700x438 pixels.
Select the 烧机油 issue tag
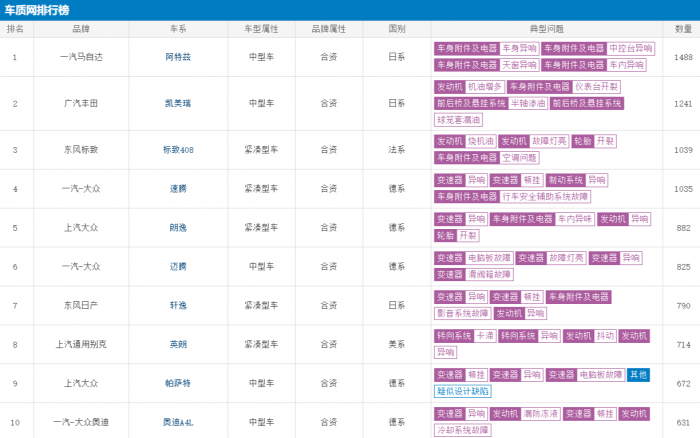pos(481,141)
